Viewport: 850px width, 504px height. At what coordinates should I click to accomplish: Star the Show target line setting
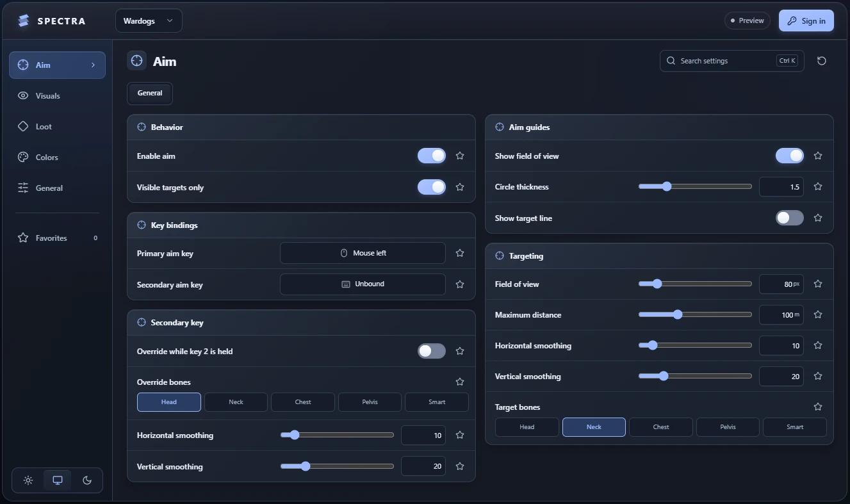818,218
